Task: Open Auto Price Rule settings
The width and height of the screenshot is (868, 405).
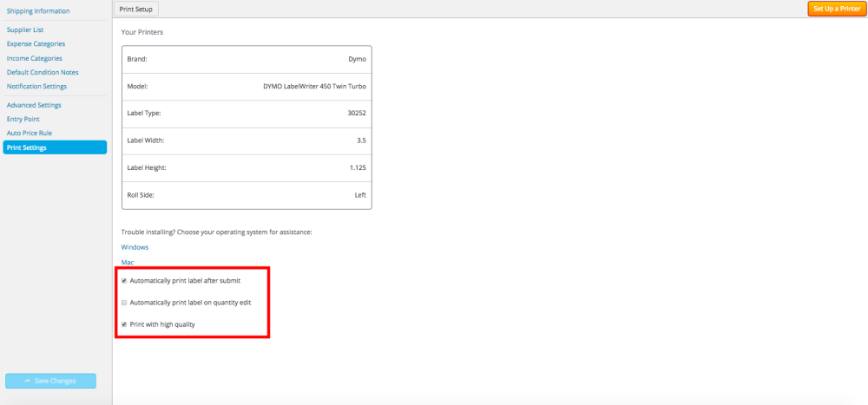Action: [x=30, y=134]
